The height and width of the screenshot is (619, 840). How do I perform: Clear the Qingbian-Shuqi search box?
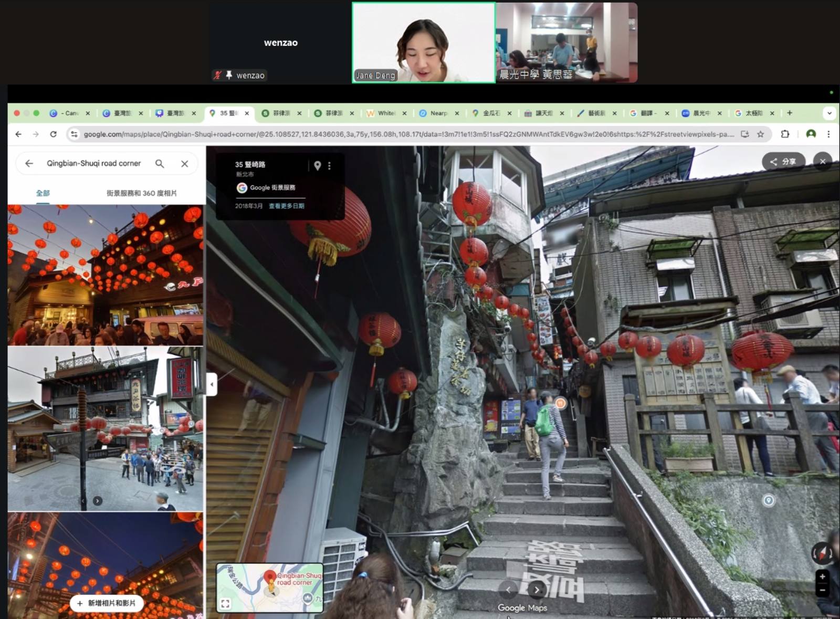click(x=184, y=163)
